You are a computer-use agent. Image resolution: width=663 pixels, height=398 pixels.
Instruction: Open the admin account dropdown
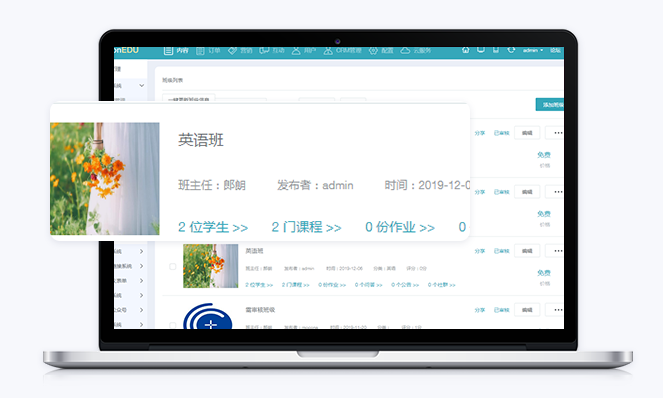tap(533, 50)
